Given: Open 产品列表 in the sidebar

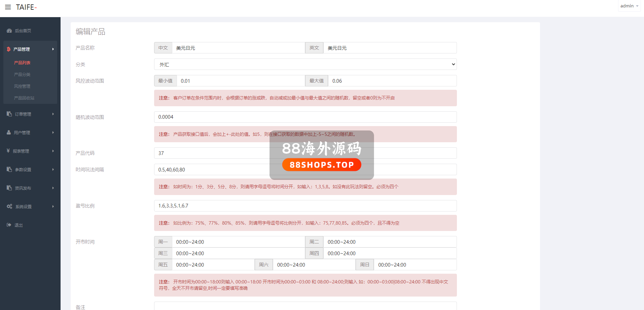Looking at the screenshot, I should (22, 63).
